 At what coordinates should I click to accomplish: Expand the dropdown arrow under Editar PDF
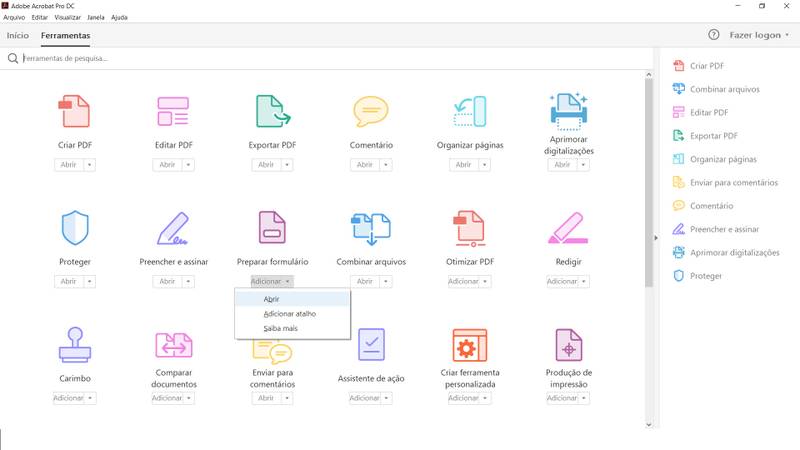[x=188, y=165]
